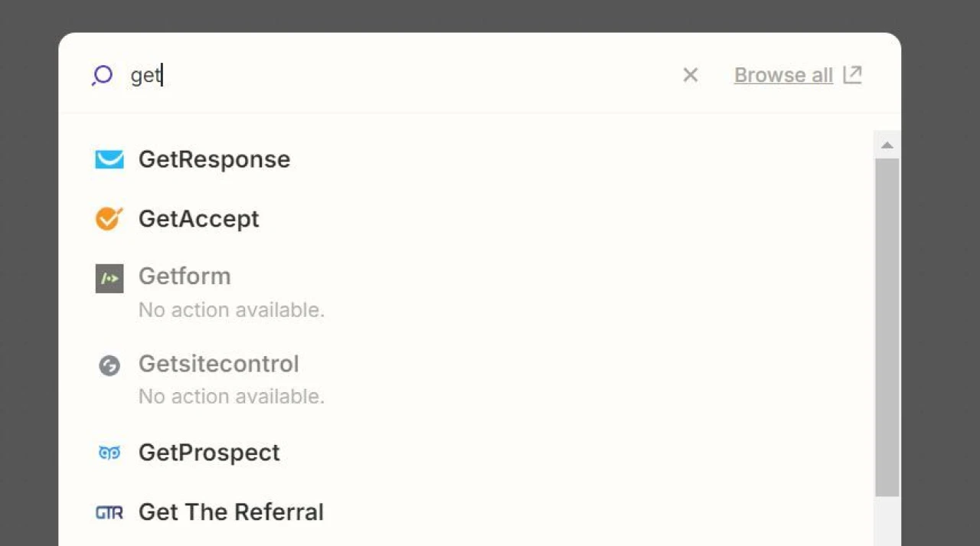Click the Getsitecontrol round gray icon
The width and height of the screenshot is (980, 546).
[x=109, y=365]
